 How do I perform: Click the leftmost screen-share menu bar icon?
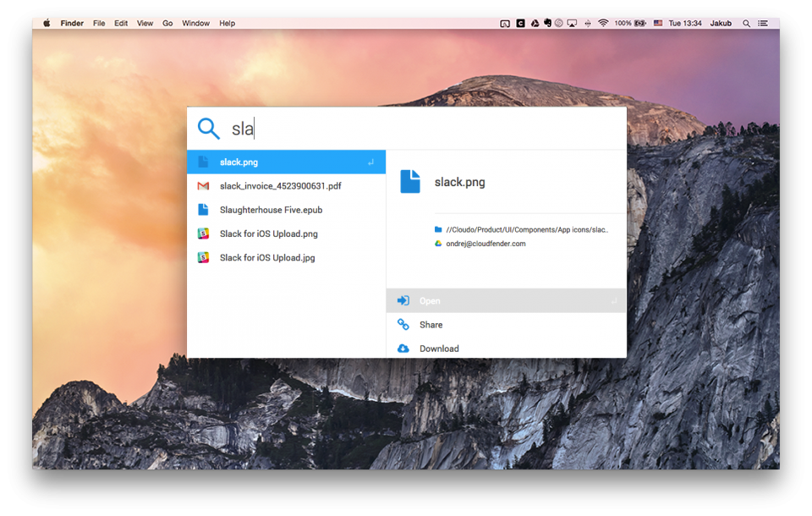[505, 24]
